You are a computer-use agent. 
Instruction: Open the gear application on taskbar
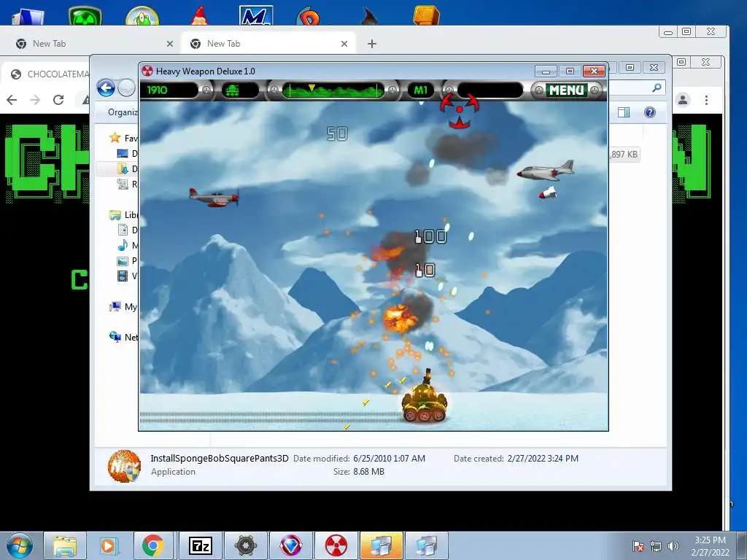(x=245, y=545)
